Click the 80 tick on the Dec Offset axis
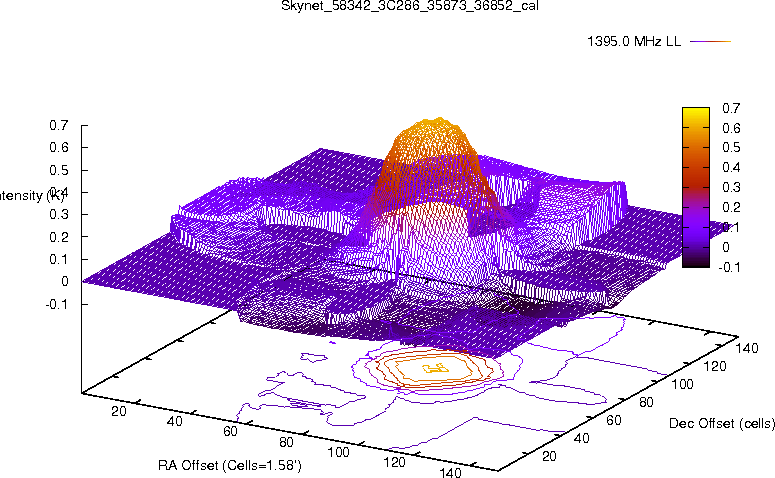 point(646,402)
